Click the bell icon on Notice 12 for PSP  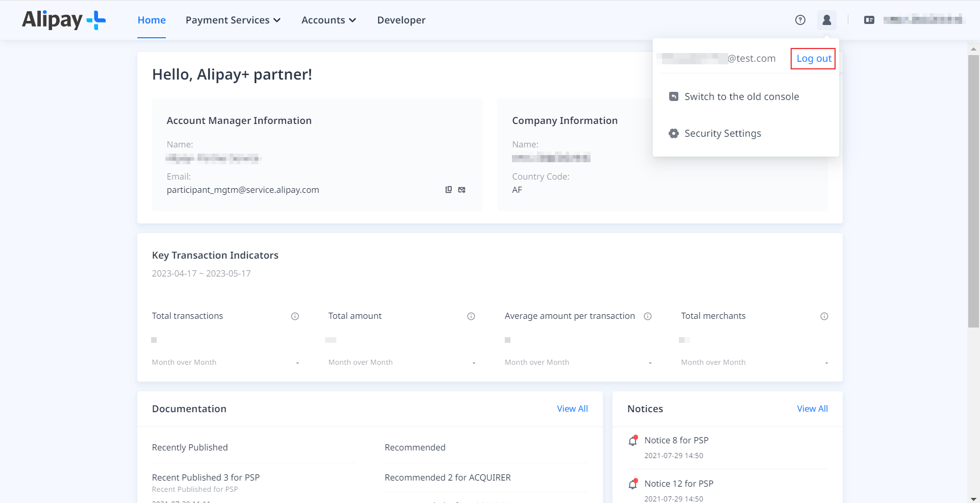[x=633, y=484]
